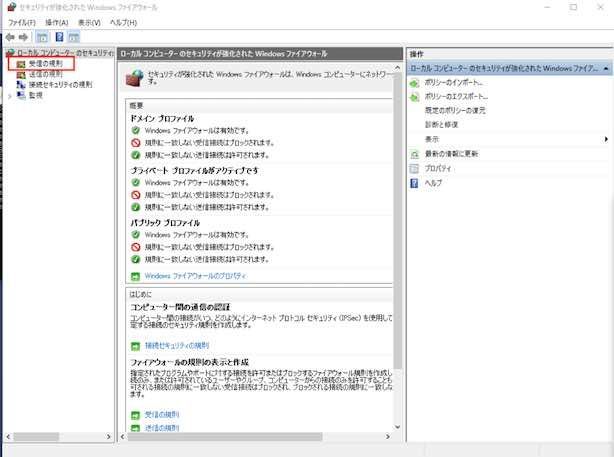Click the 接続セキュリティの規則 tree icon

21,85
